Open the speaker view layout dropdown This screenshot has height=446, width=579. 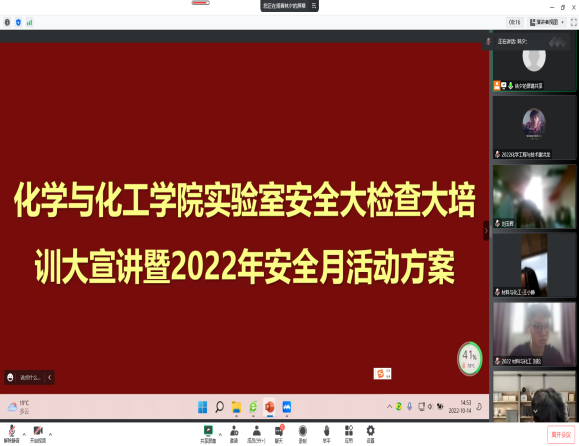click(547, 22)
